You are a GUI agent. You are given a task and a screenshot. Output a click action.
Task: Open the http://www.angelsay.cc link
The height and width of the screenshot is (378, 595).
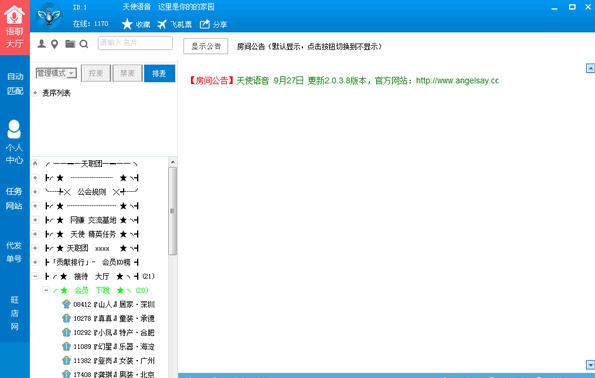coord(457,80)
